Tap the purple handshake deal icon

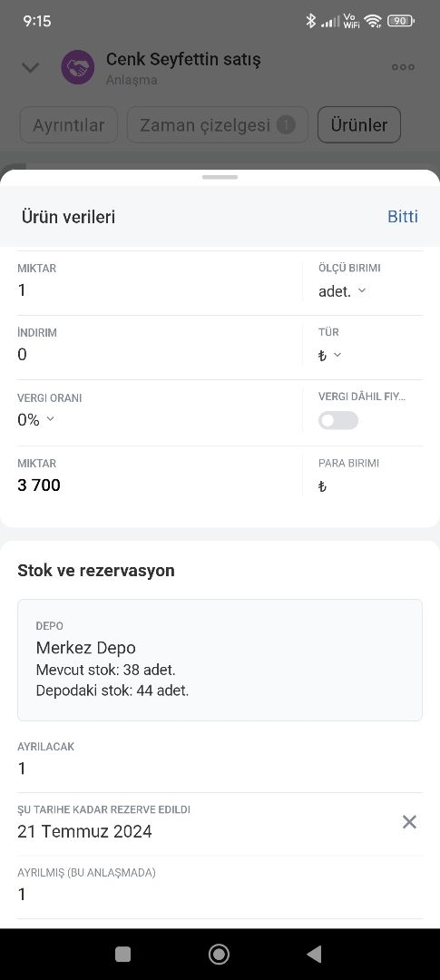77,67
